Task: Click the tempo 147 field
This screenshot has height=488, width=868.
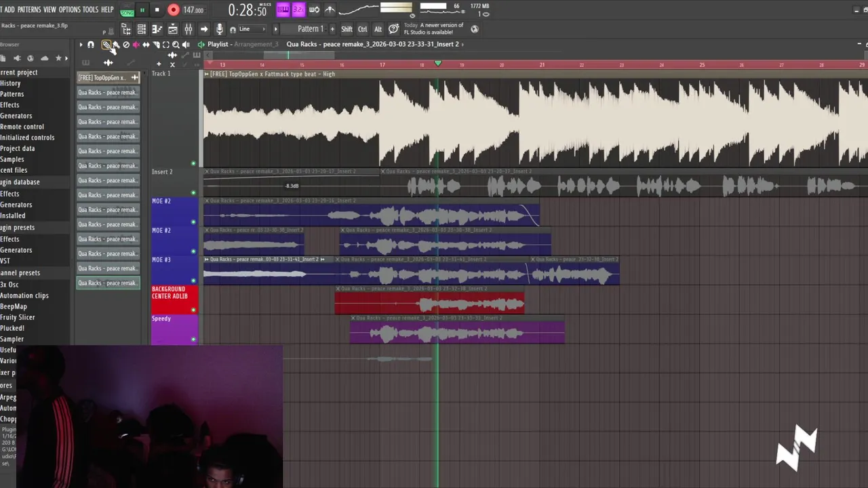Action: (193, 10)
